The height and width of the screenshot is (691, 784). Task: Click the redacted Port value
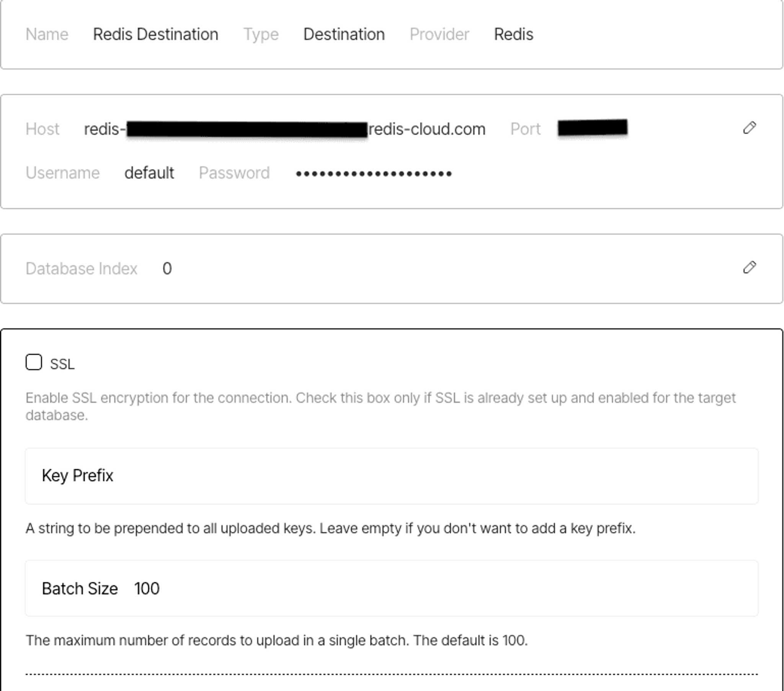[593, 128]
